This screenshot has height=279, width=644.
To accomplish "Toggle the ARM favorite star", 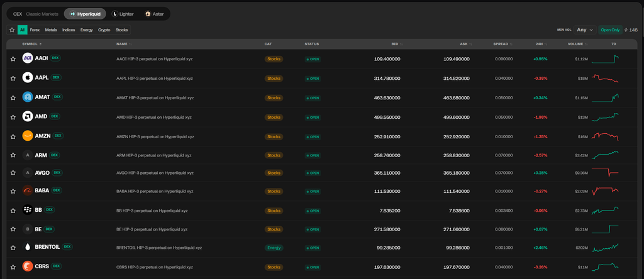I will click(x=13, y=155).
